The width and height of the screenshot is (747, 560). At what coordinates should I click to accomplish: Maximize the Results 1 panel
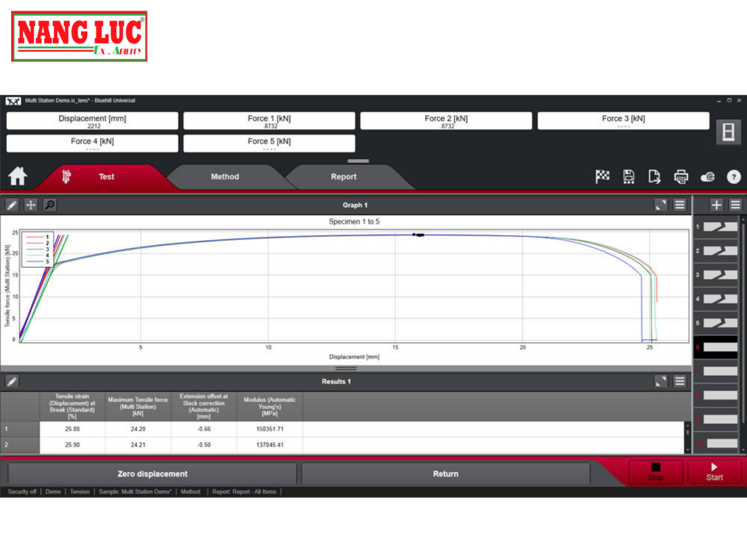(x=661, y=381)
